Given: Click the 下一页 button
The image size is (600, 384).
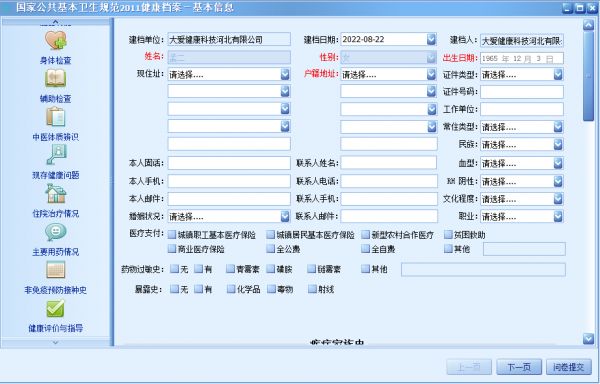Looking at the screenshot, I should click(519, 367).
